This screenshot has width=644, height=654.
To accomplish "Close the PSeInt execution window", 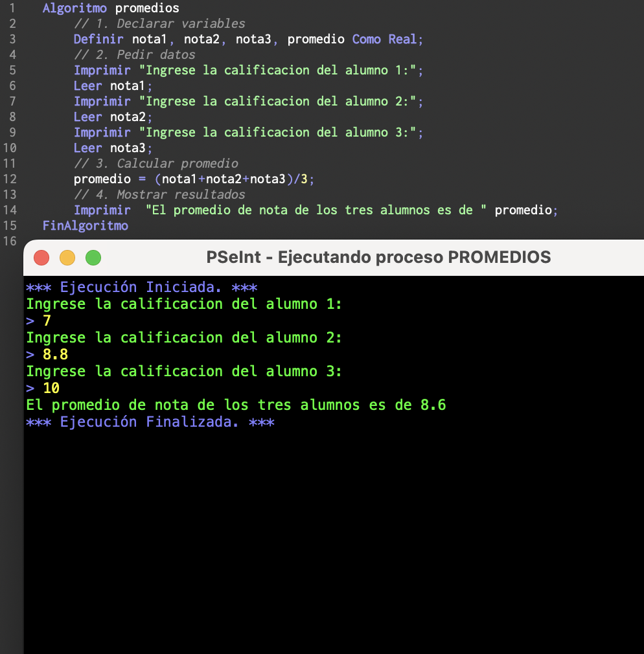I will pos(41,258).
